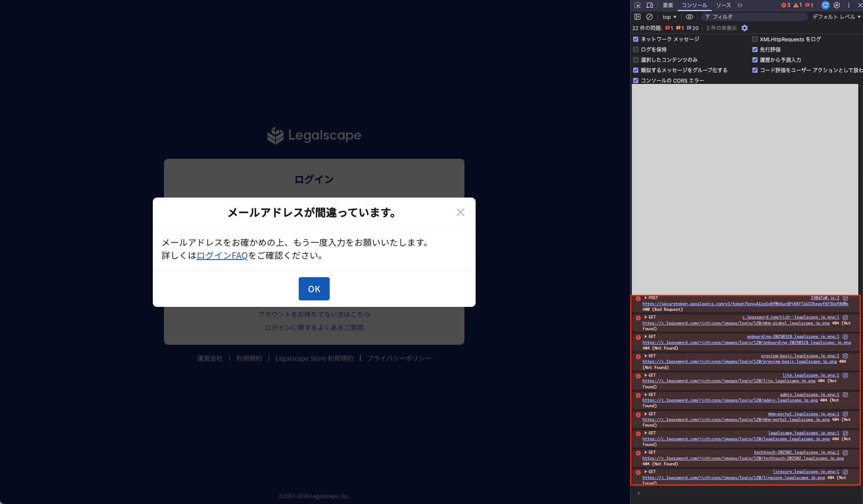This screenshot has height=504, width=863.
Task: Toggle 類似するメッセージをグループ化する checkbox
Action: pos(636,70)
